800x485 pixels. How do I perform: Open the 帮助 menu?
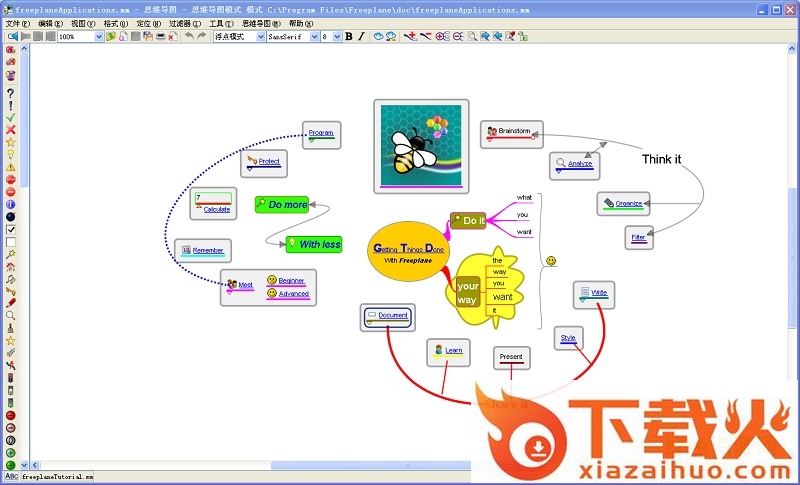pos(301,23)
